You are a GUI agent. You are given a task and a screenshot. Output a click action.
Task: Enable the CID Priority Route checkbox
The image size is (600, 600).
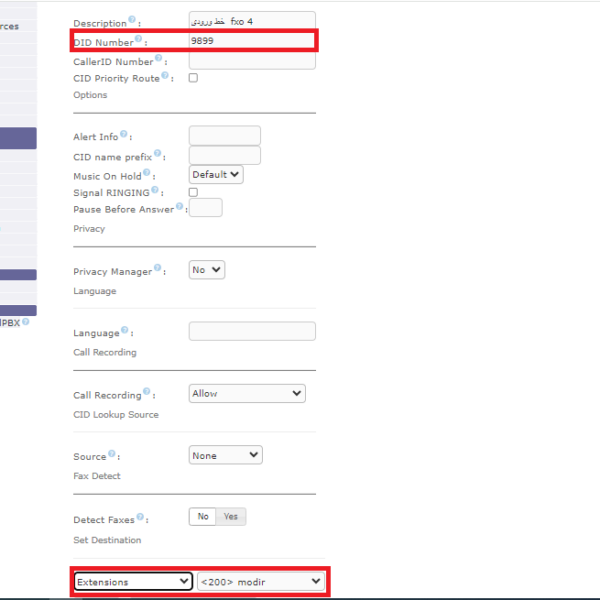coord(193,78)
